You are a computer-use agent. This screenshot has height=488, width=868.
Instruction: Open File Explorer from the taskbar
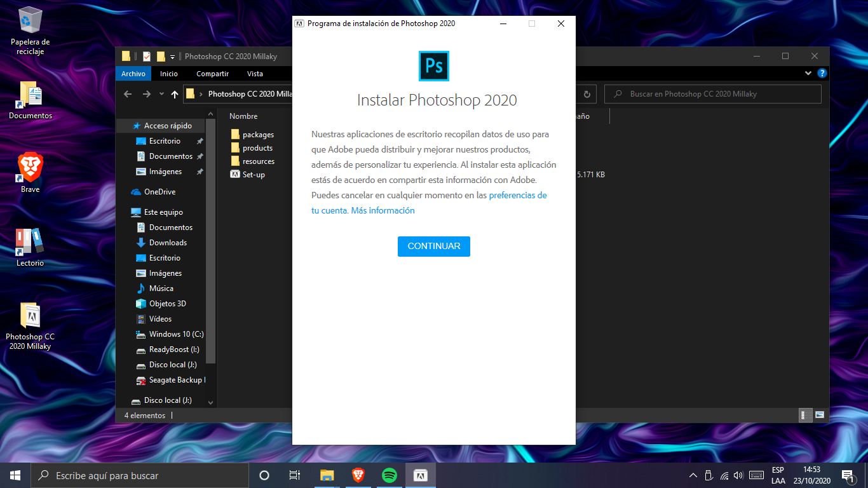point(327,475)
